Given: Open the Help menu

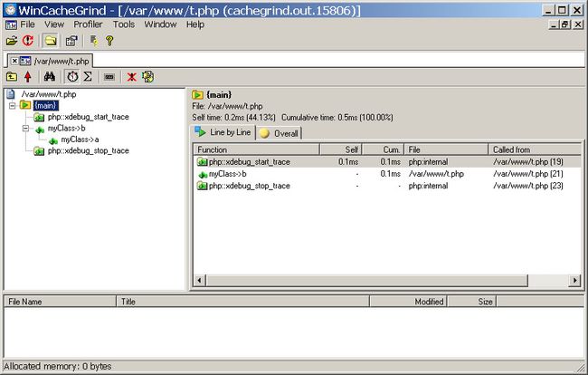Looking at the screenshot, I should tap(195, 24).
